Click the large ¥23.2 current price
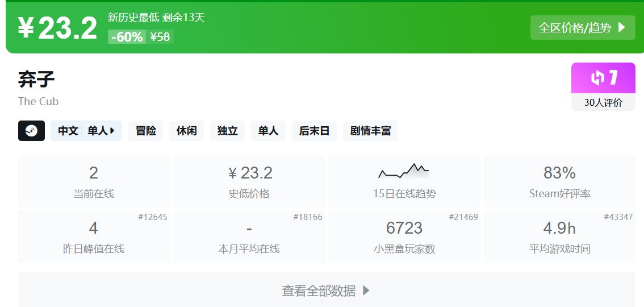Image resolution: width=644 pixels, height=307 pixels. point(57,28)
